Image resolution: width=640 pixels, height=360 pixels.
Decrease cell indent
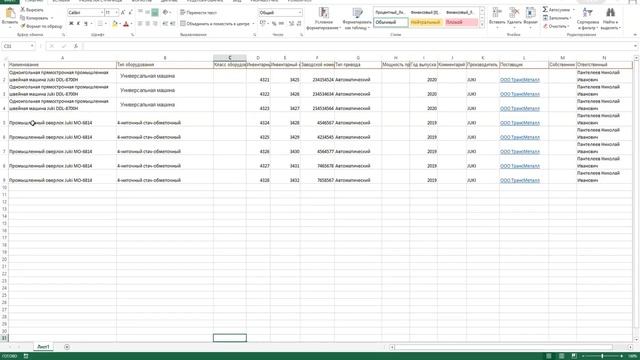(x=165, y=24)
